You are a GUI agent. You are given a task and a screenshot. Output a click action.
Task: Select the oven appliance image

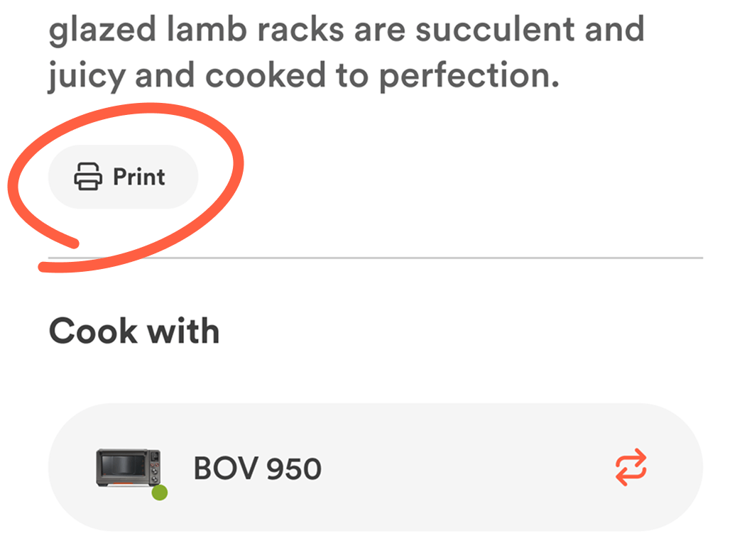pyautogui.click(x=128, y=467)
